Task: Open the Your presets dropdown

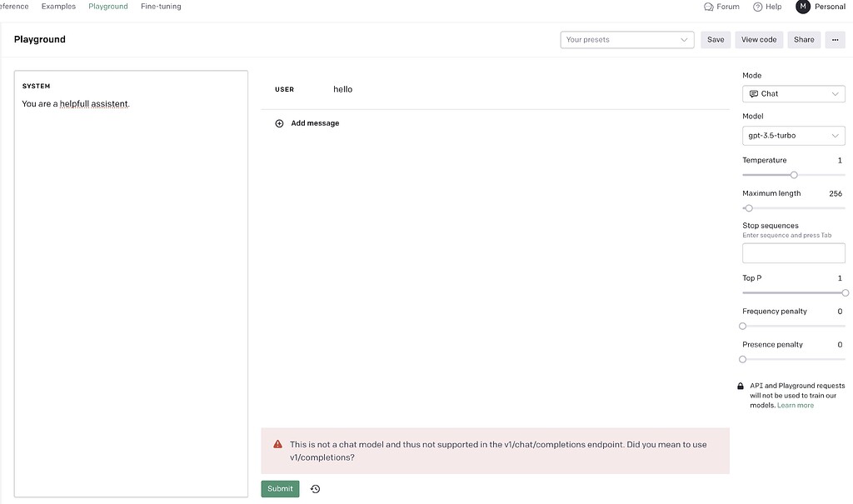Action: [627, 39]
